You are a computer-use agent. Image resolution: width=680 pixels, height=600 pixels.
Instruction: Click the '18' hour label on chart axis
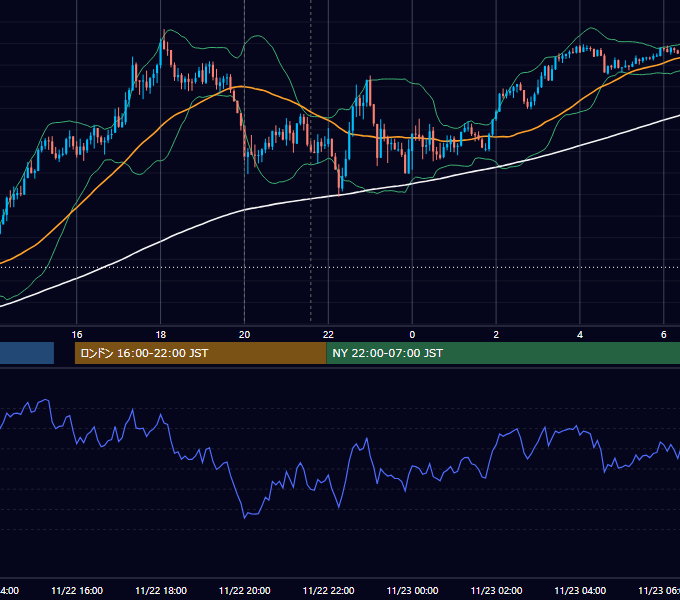click(160, 335)
